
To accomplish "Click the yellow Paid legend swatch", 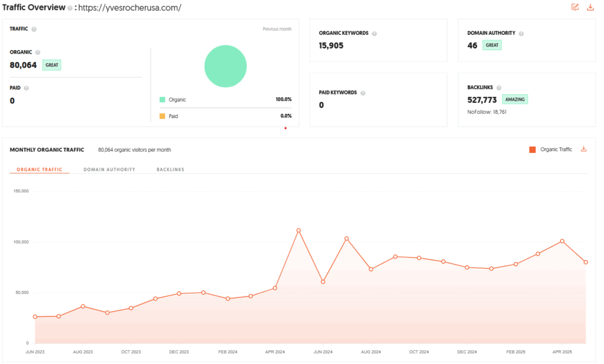I will pos(162,116).
